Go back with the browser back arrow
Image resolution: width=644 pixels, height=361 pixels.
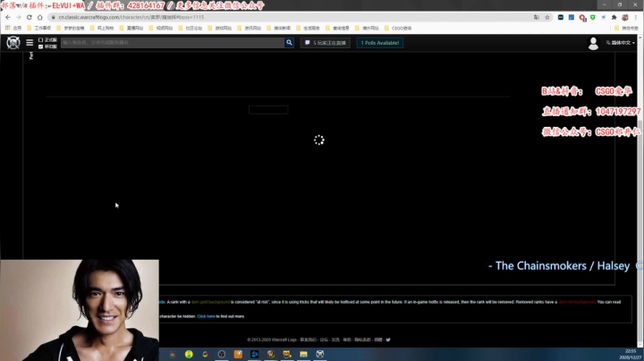click(x=8, y=17)
